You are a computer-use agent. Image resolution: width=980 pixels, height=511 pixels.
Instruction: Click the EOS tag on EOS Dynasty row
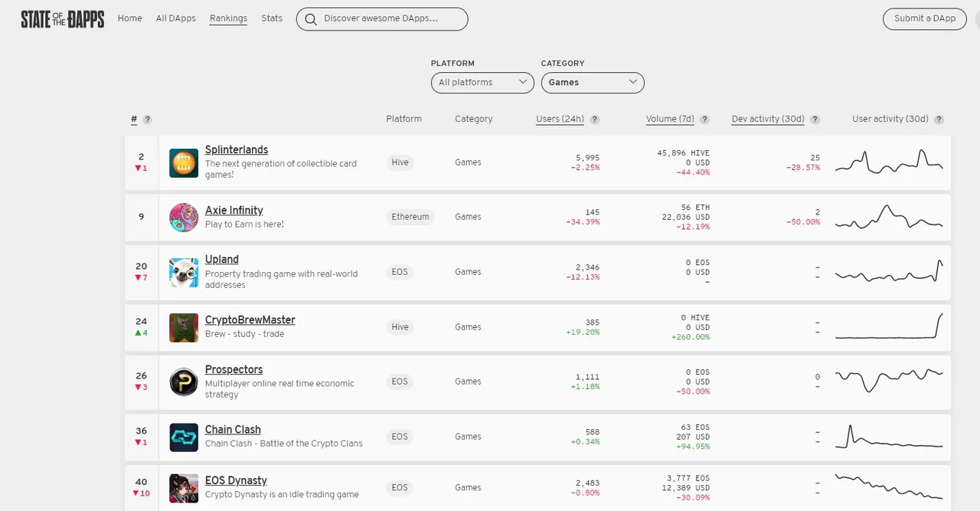[400, 488]
